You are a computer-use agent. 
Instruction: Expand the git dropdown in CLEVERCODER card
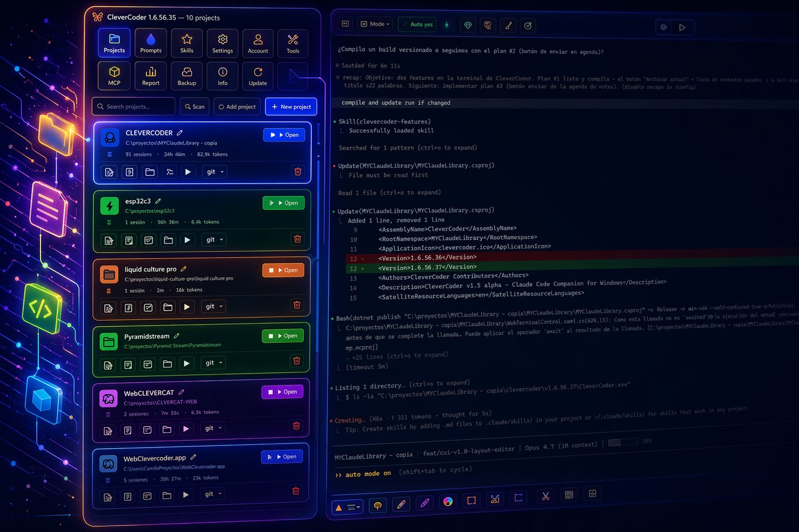tap(215, 172)
